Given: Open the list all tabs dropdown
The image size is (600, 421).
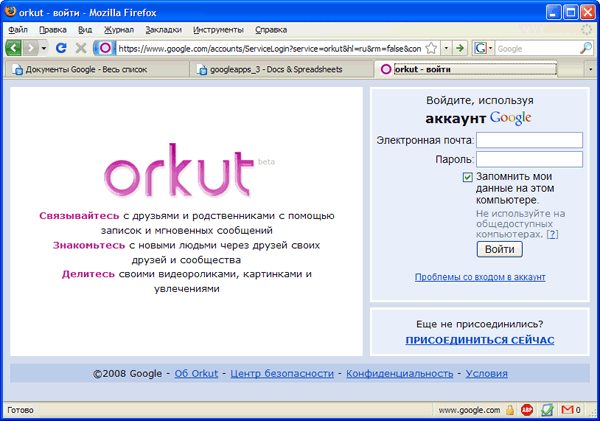Looking at the screenshot, I should [x=590, y=69].
